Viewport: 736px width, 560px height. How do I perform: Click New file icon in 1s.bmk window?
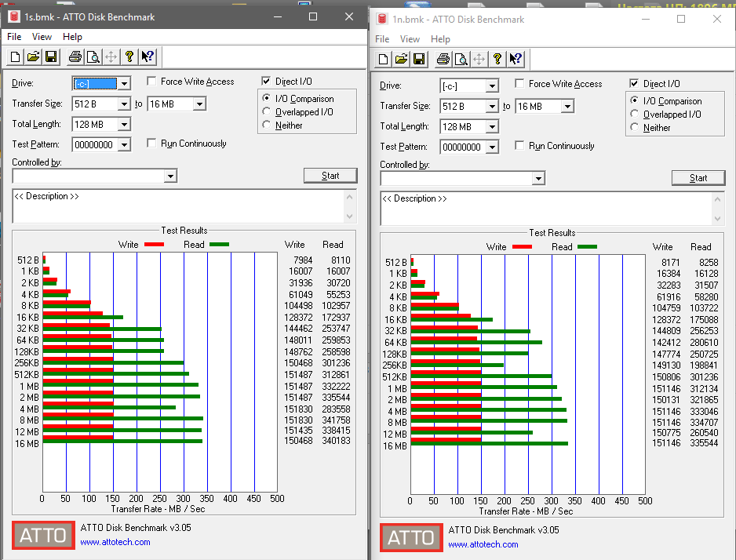coord(15,57)
